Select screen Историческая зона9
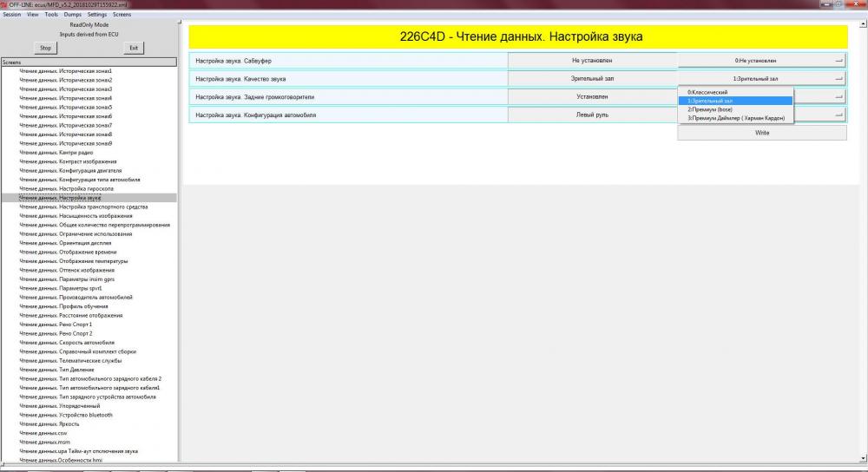The image size is (868, 472). click(65, 143)
